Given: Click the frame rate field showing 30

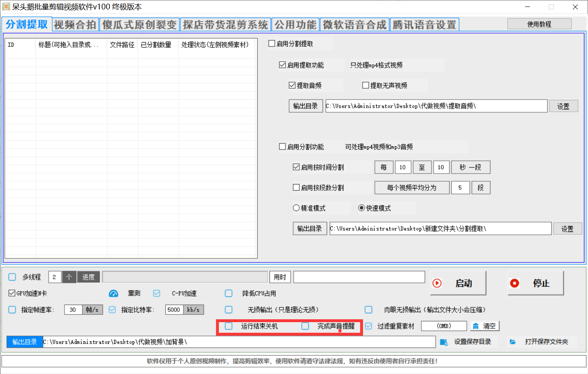Looking at the screenshot, I should [x=73, y=310].
